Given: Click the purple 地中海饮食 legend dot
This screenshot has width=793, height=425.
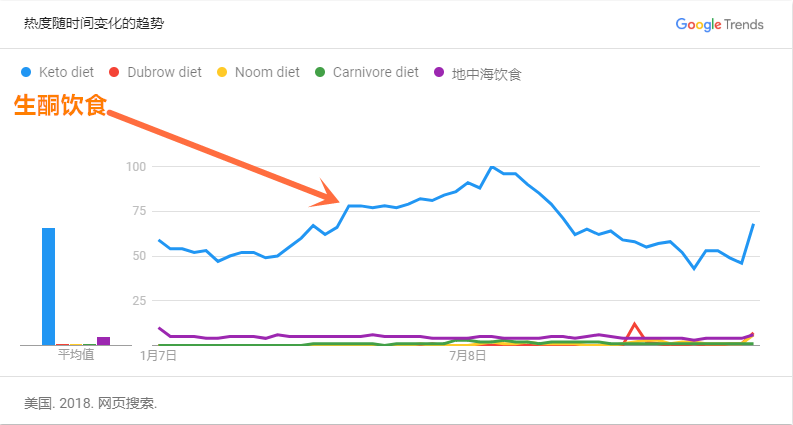Looking at the screenshot, I should pos(439,72).
